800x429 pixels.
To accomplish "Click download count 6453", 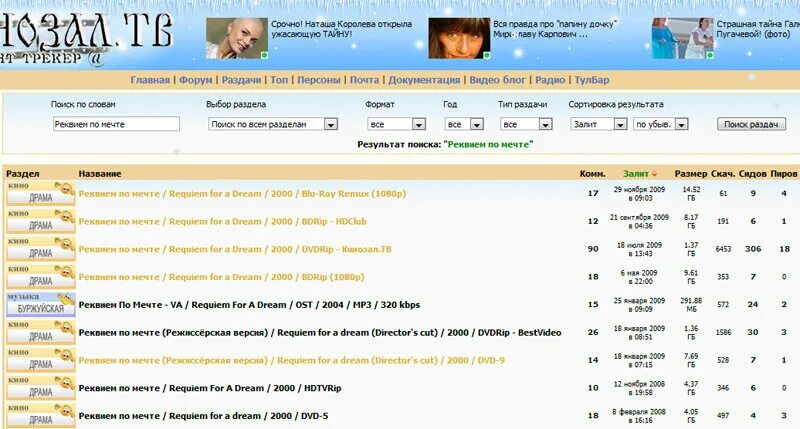I will (723, 249).
